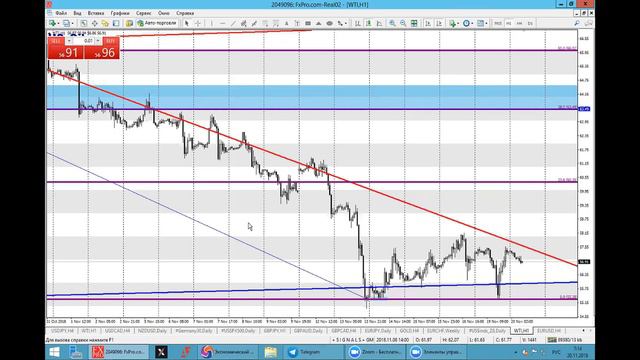Open the Вставка menu

pyautogui.click(x=96, y=13)
